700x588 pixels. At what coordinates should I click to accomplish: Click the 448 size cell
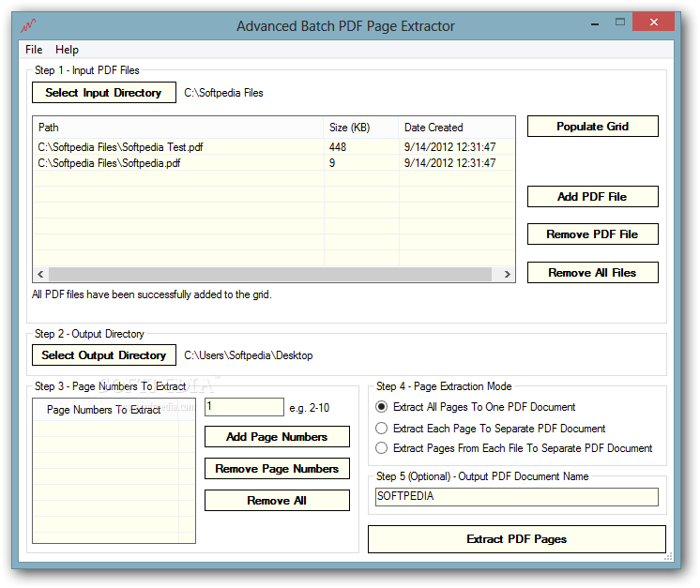(361, 147)
